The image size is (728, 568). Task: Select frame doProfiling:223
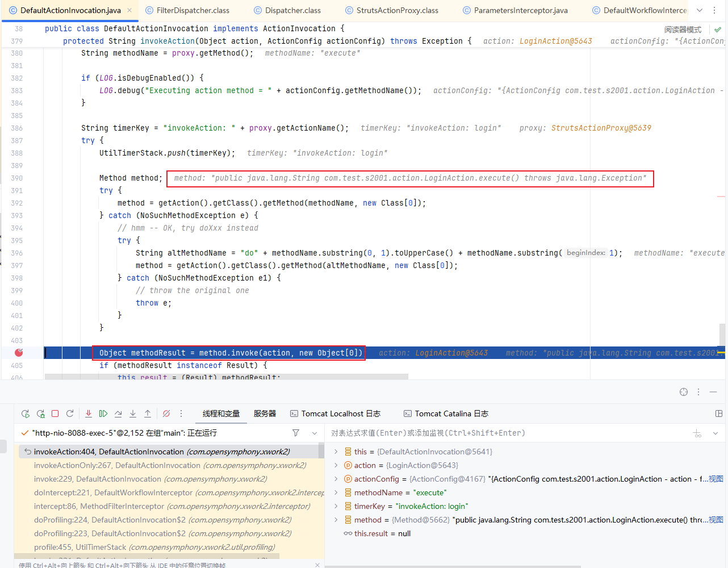(x=169, y=533)
